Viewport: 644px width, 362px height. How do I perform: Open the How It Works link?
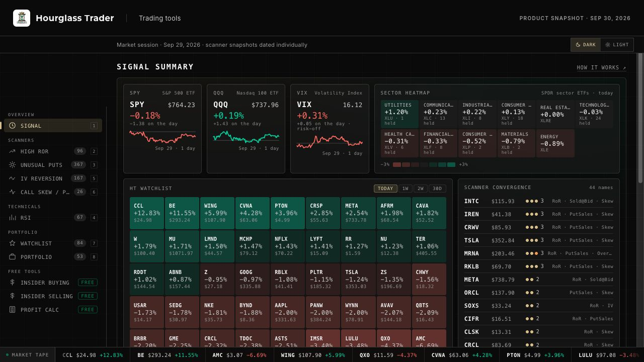(x=602, y=67)
